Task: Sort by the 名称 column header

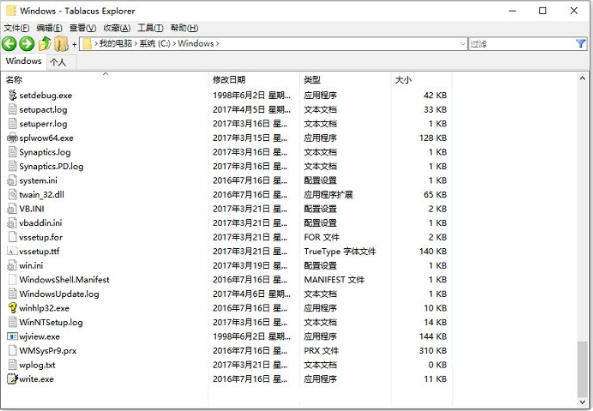Action: 105,80
